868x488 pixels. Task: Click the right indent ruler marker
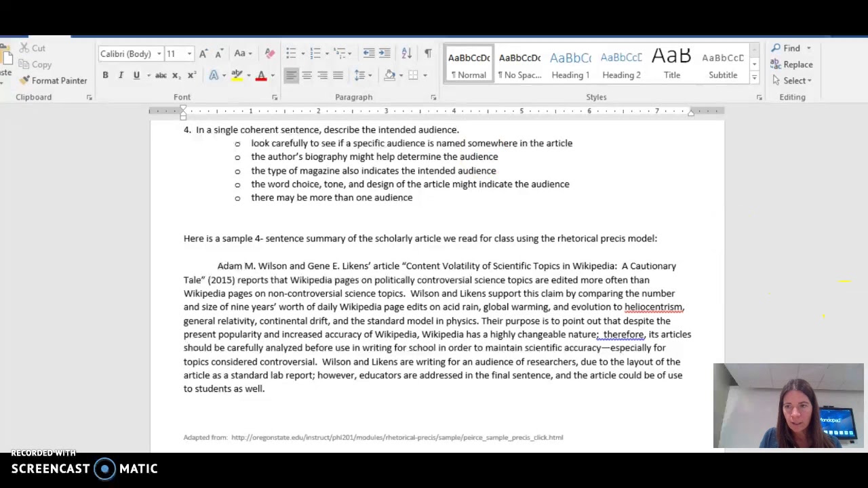(x=690, y=113)
